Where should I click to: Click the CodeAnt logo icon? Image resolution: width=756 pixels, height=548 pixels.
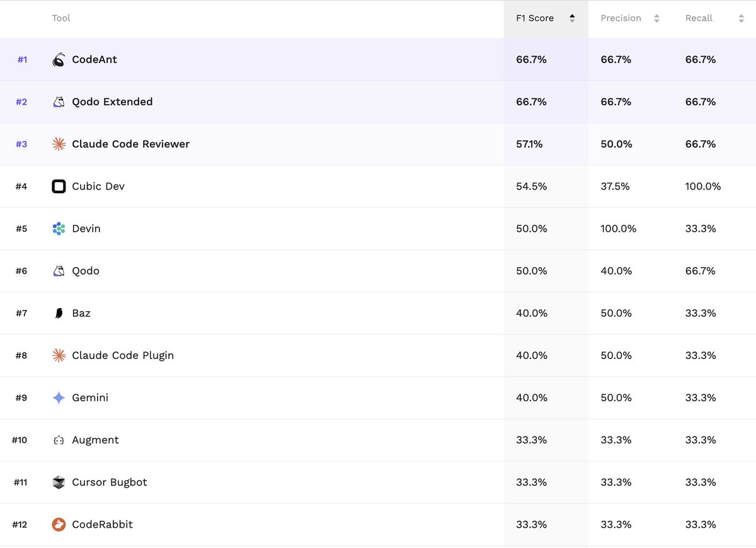[59, 60]
